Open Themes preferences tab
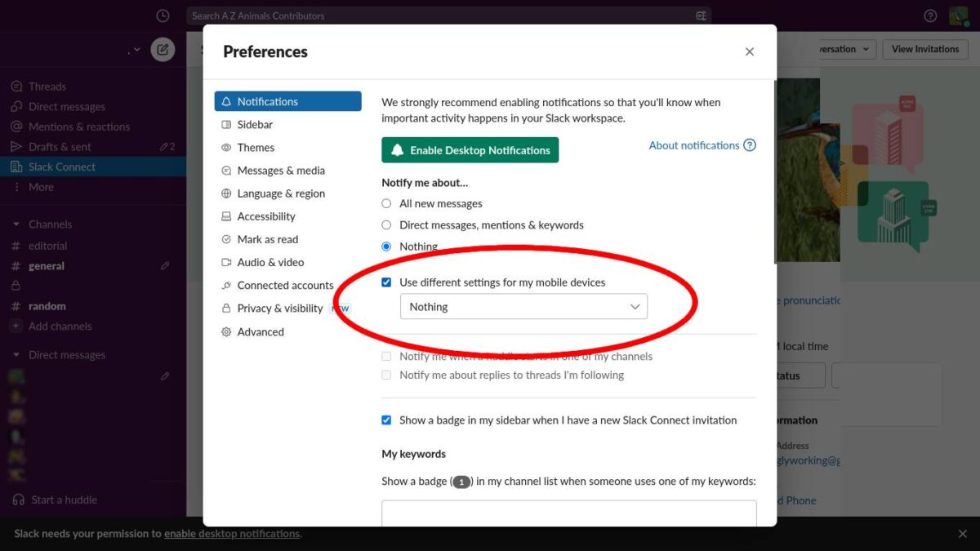Viewport: 980px width, 551px height. [288, 147]
